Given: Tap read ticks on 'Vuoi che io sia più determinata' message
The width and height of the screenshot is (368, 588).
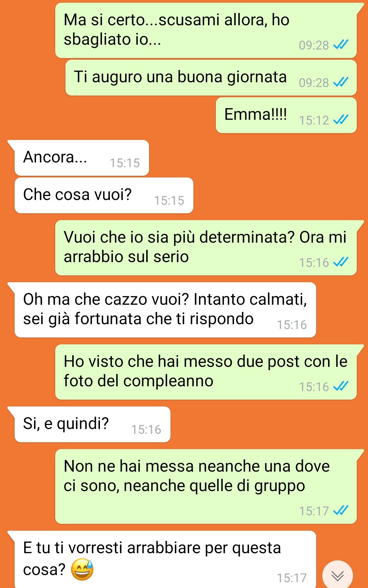Looking at the screenshot, I should (x=341, y=262).
